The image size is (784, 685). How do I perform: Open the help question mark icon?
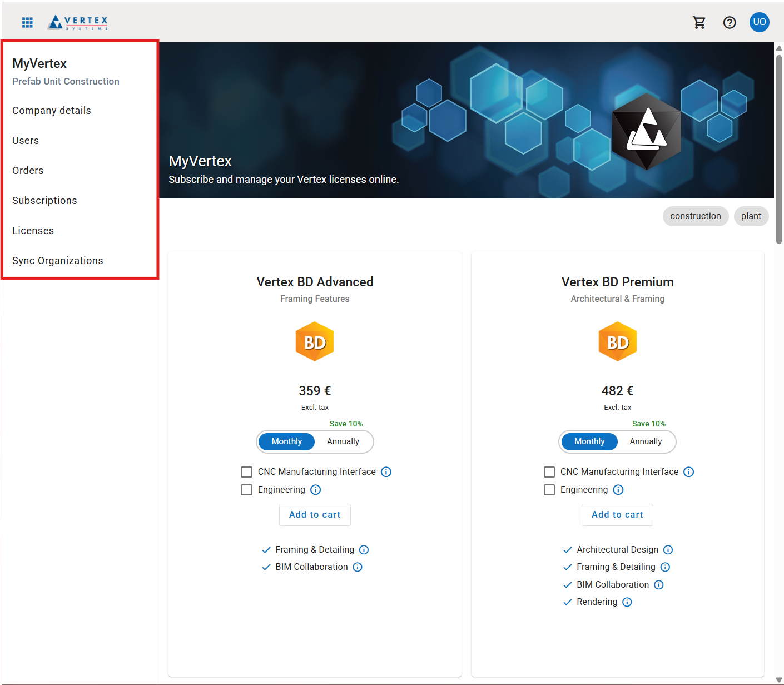click(730, 22)
